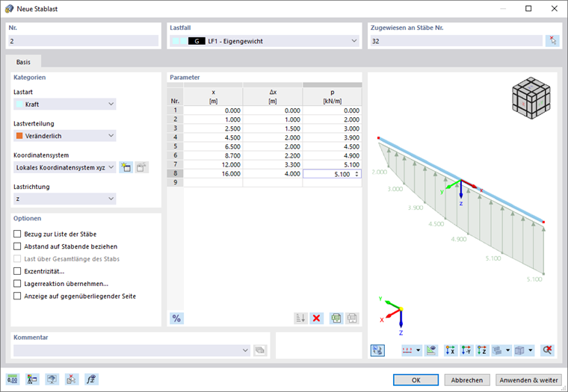The image size is (568, 392).
Task: Click the Zugewiesen an Stäbe field
Action: pyautogui.click(x=457, y=41)
